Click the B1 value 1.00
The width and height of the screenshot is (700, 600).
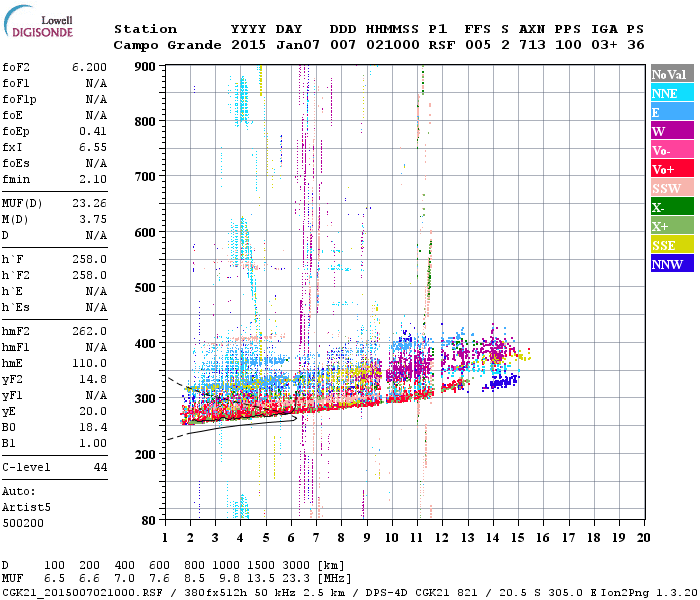tap(93, 443)
